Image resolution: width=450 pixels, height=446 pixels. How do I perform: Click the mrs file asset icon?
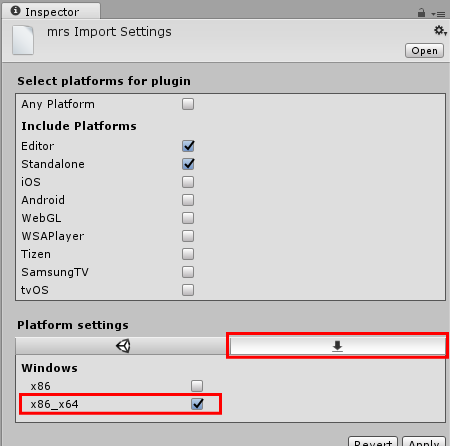(x=23, y=40)
